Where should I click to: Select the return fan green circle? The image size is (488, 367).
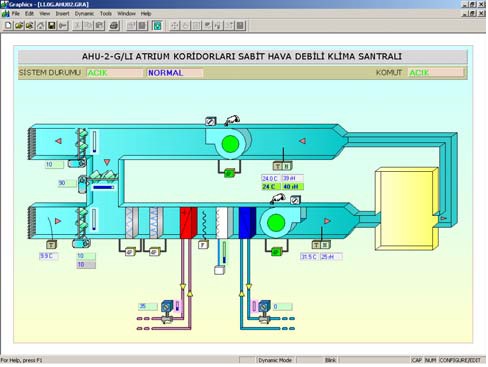(x=230, y=144)
